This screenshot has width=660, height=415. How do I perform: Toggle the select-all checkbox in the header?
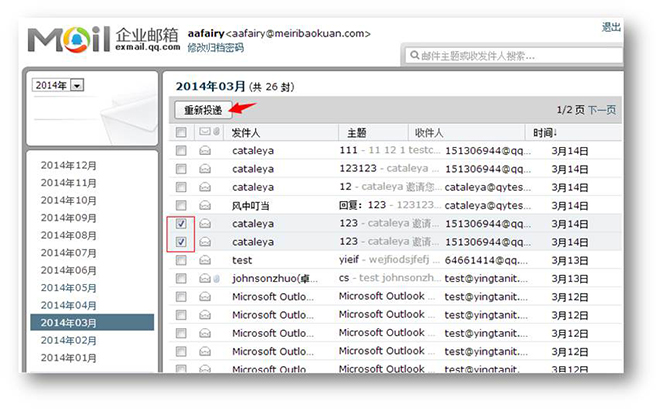(181, 132)
